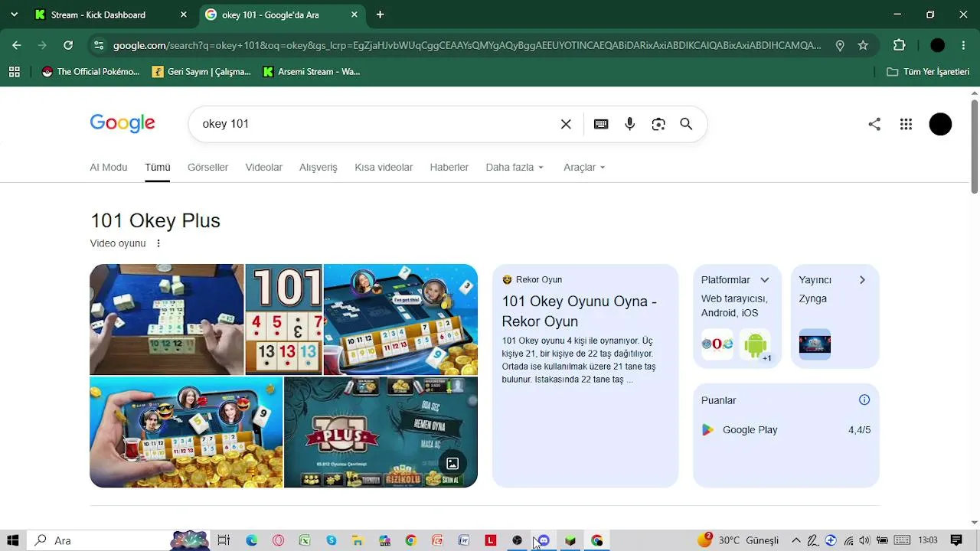Screen dimensions: 980x551
Task: Open the Videolar tab
Action: [264, 167]
